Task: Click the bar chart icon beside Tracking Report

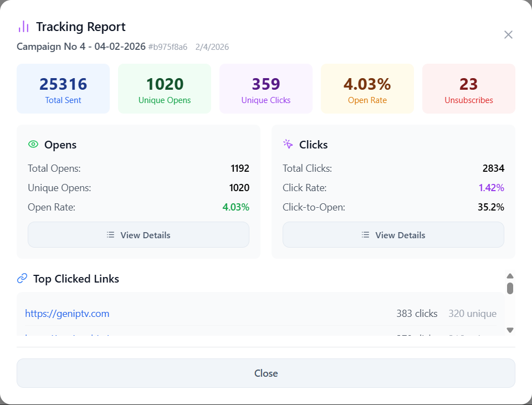Action: coord(22,26)
